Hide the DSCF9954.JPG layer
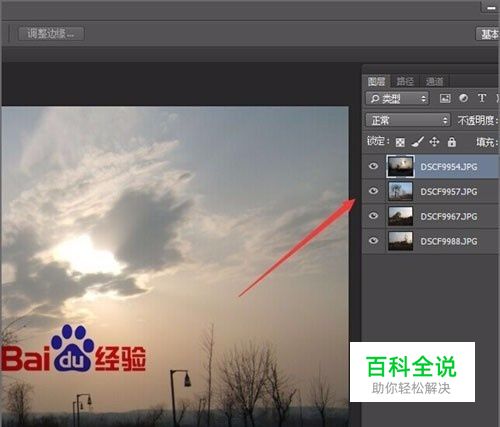The width and height of the screenshot is (500, 427). click(373, 166)
